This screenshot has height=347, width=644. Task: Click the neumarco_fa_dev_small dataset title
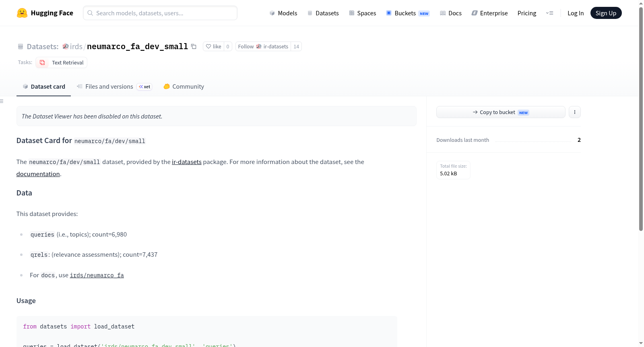coord(137,46)
